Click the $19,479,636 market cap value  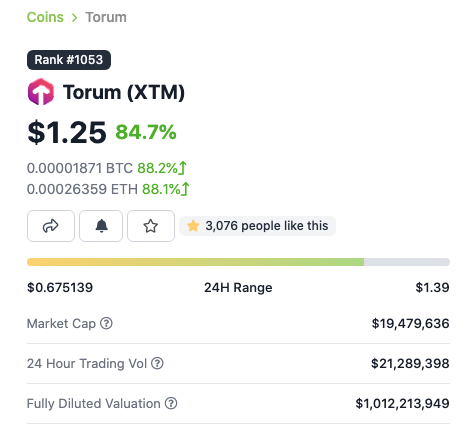[411, 323]
